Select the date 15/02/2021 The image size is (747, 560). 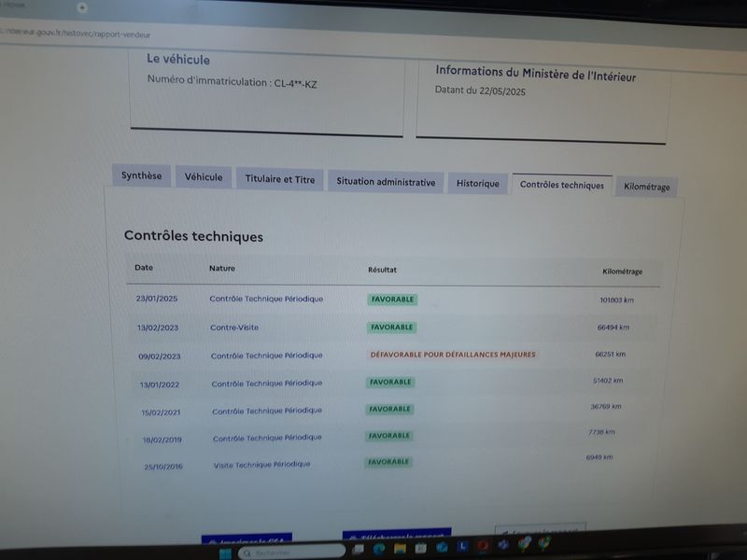[x=161, y=413]
